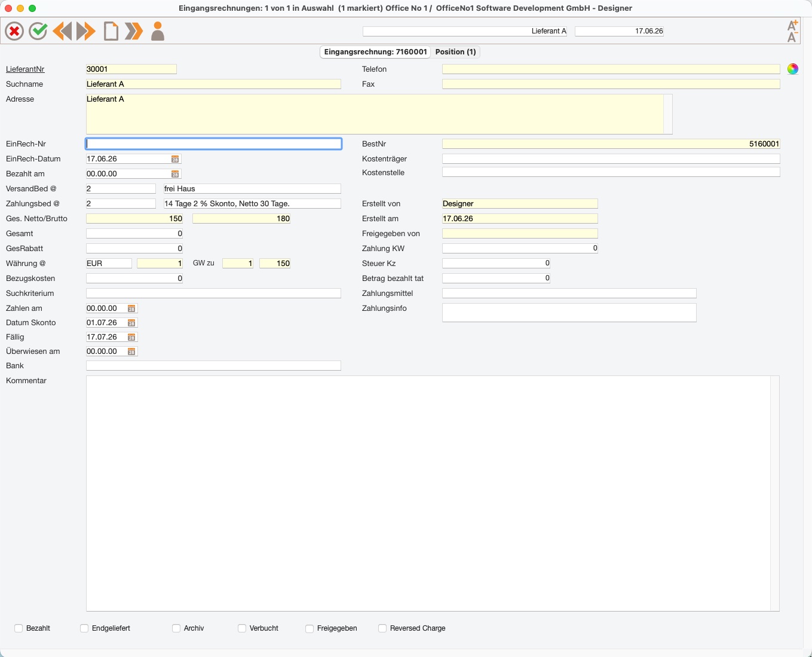Click the Brutto amount field showing 180
Viewport: 812px width, 657px height.
click(241, 219)
